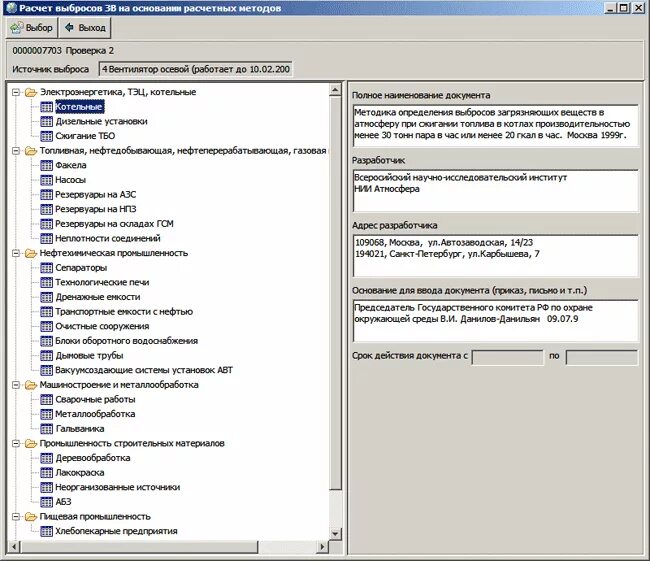
Task: Collapse the Машиностроение и металлообработка folder
Action: (x=16, y=385)
